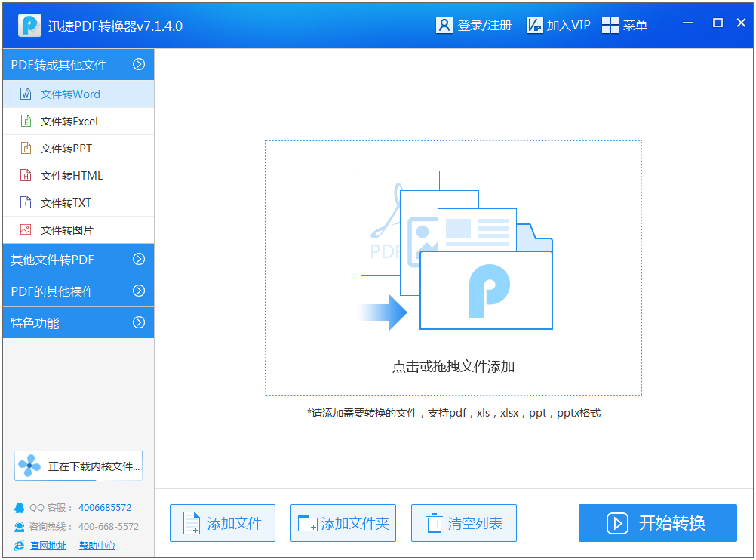Expand the 其他文件转PDF section

(x=78, y=260)
